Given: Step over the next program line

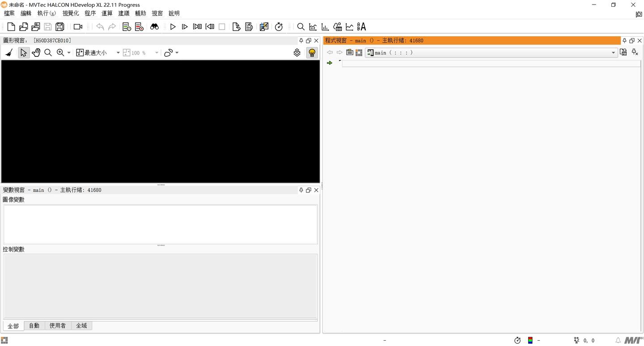Looking at the screenshot, I should 197,27.
